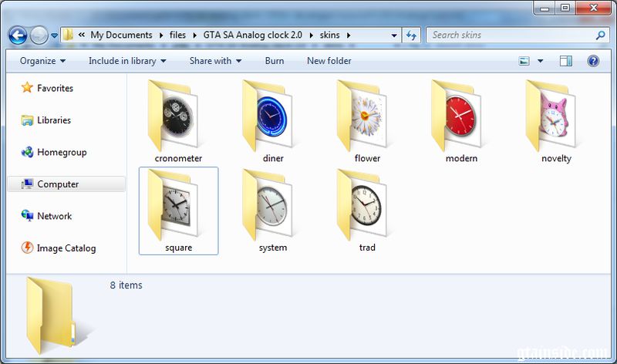The height and width of the screenshot is (364, 617).
Task: Open Help with question mark icon
Action: tap(593, 61)
